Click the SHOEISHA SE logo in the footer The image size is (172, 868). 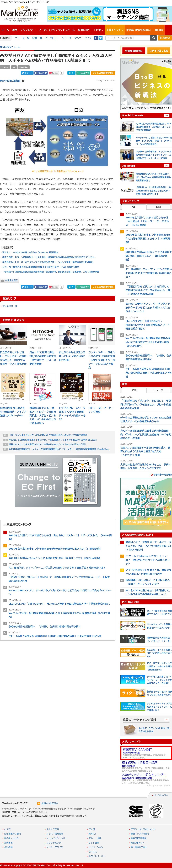[136, 811]
